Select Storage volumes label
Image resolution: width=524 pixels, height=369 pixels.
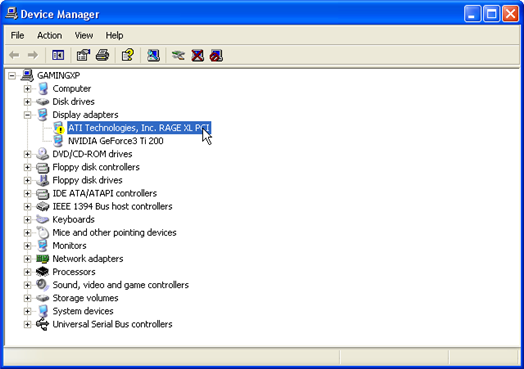tap(85, 298)
